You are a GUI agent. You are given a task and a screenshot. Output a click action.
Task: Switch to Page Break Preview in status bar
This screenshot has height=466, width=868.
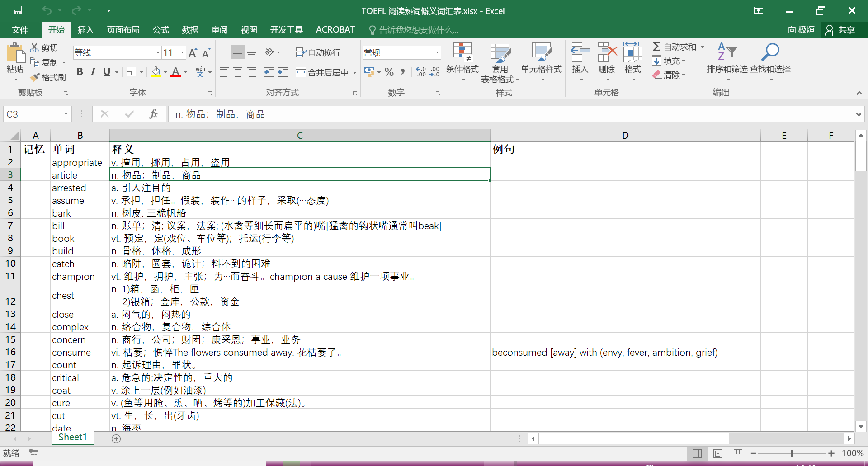pos(738,453)
